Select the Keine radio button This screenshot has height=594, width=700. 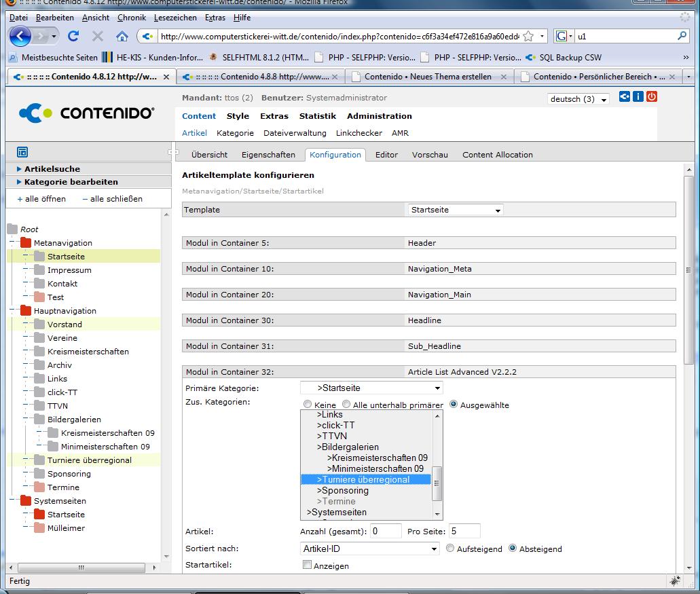point(308,405)
